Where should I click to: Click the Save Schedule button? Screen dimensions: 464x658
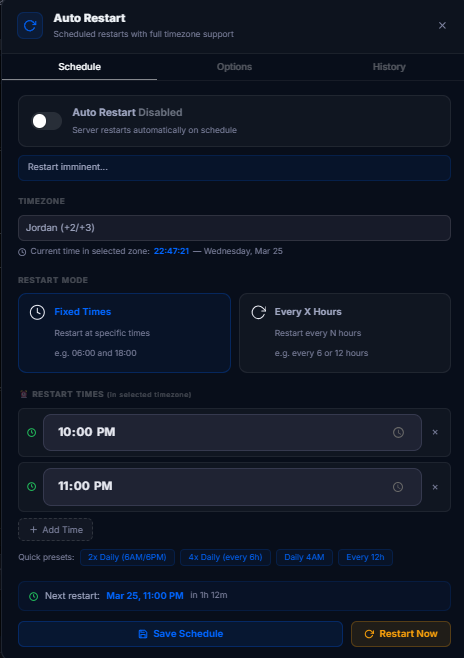tap(180, 634)
